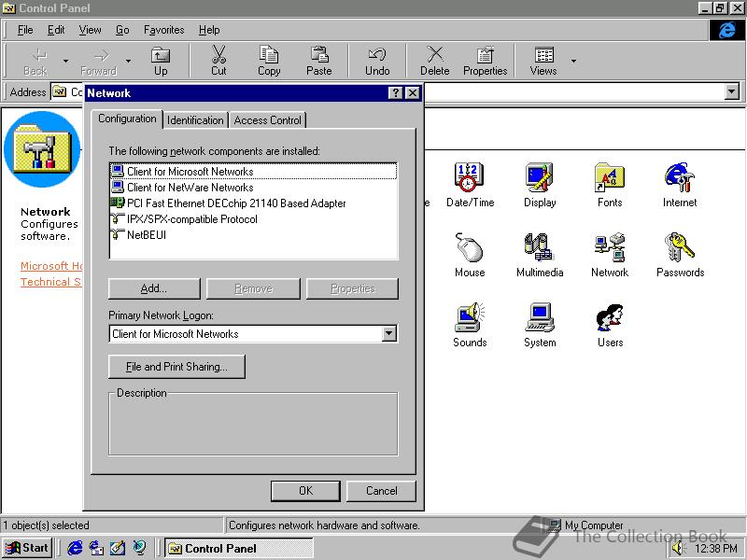747x560 pixels.
Task: Switch to the Access Control tab
Action: [x=267, y=120]
